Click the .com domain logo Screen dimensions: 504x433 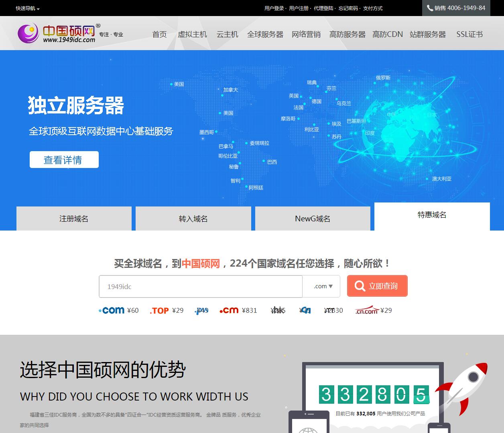112,310
